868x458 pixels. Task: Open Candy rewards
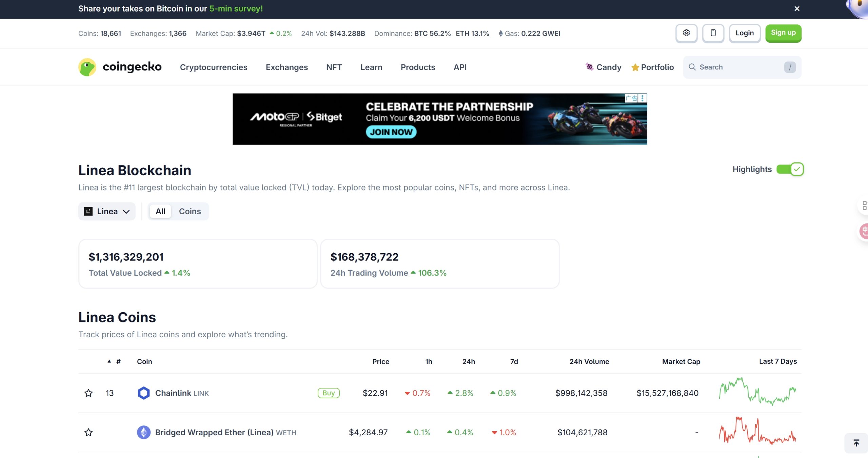(604, 67)
